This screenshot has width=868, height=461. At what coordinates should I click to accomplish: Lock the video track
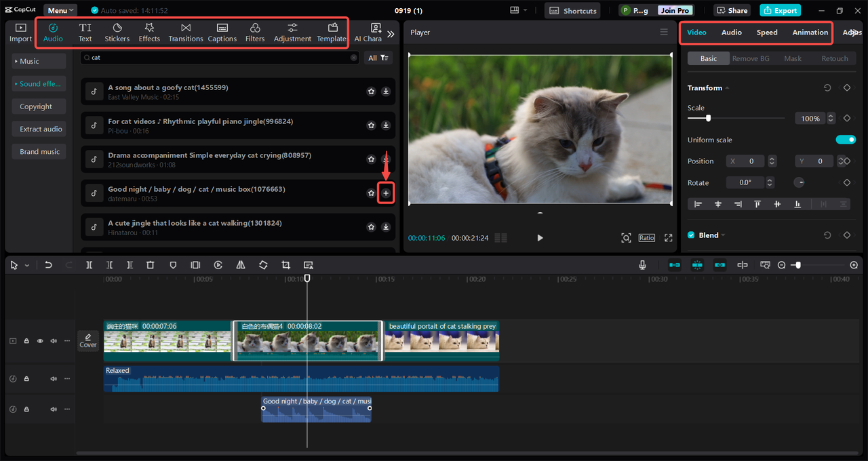point(26,341)
